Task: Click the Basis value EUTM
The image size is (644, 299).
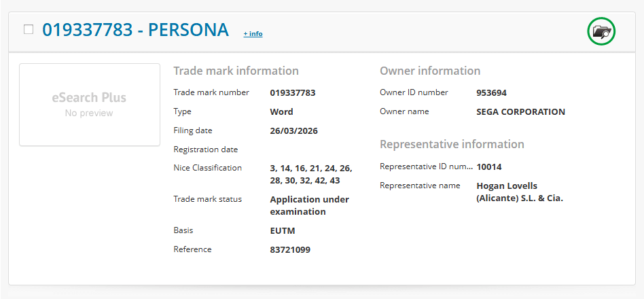Action: pyautogui.click(x=283, y=231)
